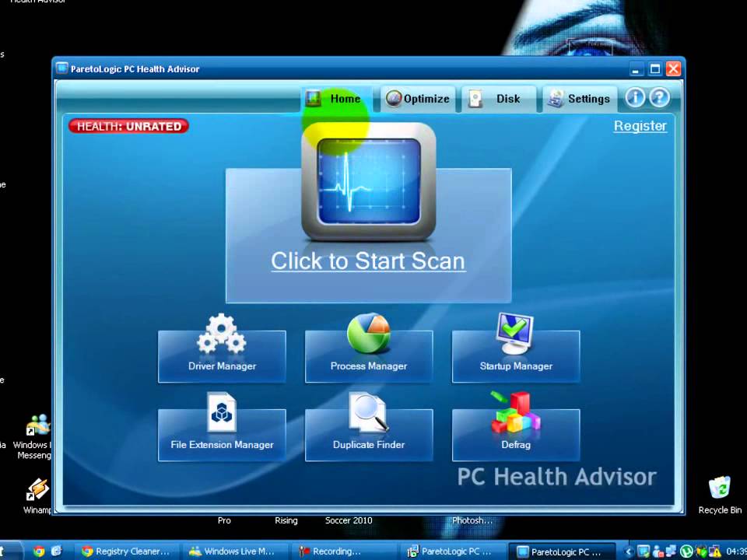Viewport: 747px width, 560px height.
Task: Expand hidden tray icons arrow
Action: [x=629, y=552]
